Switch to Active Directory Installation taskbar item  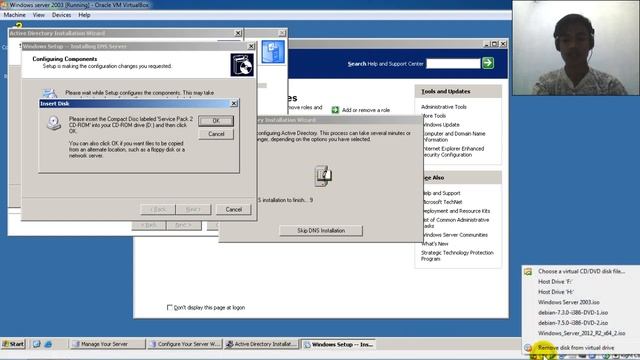tap(261, 344)
